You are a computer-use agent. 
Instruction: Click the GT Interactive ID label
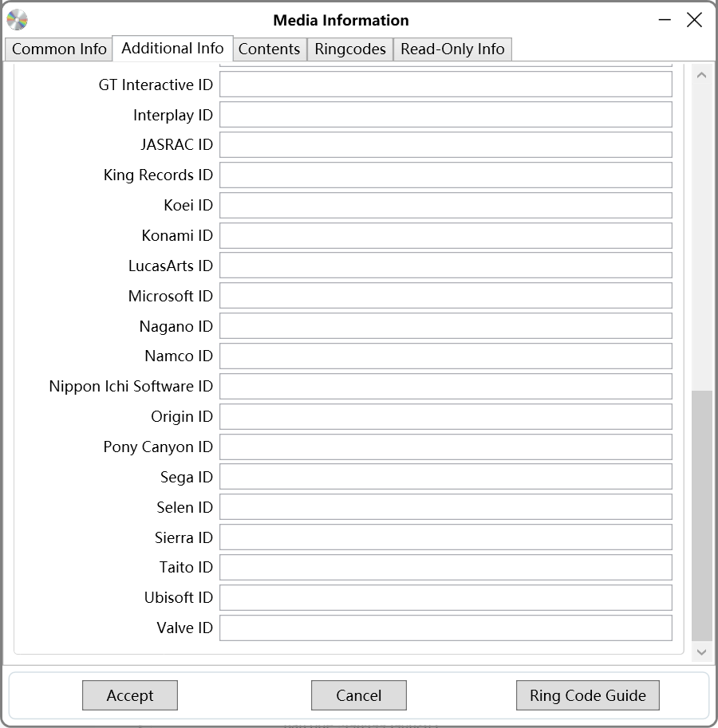coord(156,85)
